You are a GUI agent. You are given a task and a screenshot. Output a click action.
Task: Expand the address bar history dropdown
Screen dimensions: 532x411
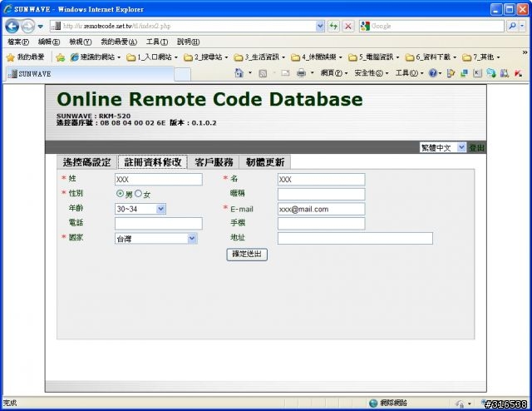[320, 26]
